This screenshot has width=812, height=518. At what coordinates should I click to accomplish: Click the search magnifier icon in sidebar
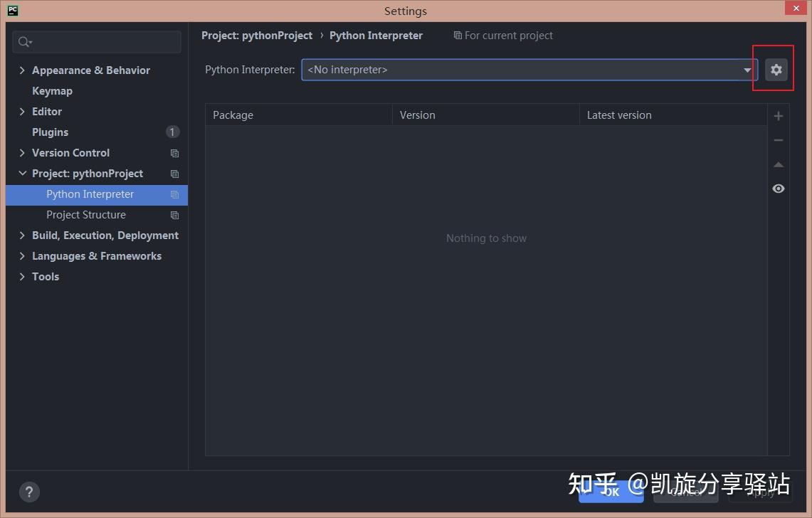point(24,42)
